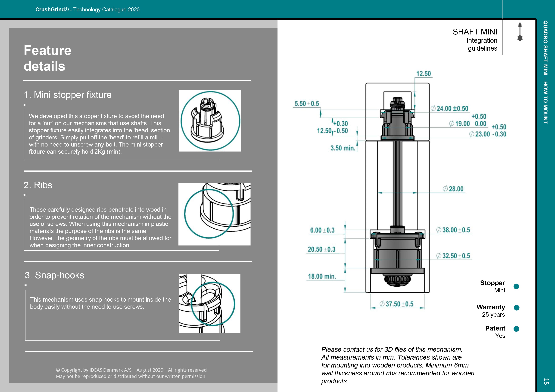Click the mini stopper fixture illustration
Screen dimensions: 555x392
[210, 121]
